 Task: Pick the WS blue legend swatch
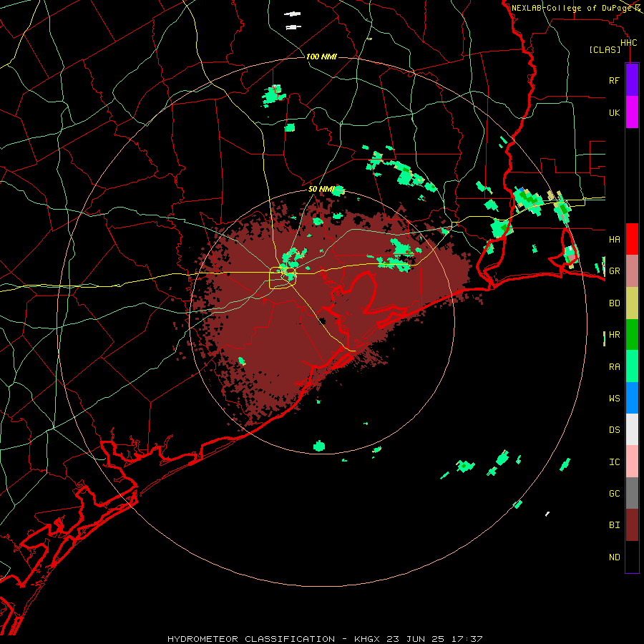pos(632,398)
